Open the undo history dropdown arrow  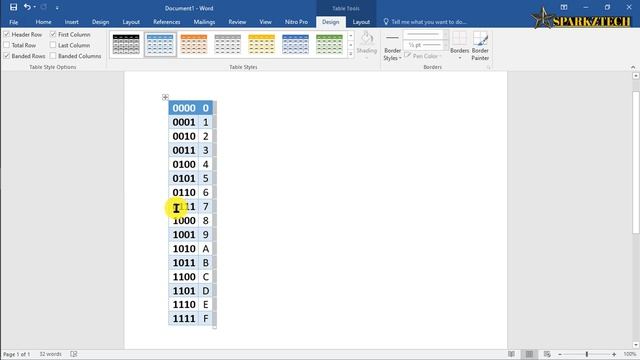coord(34,7)
